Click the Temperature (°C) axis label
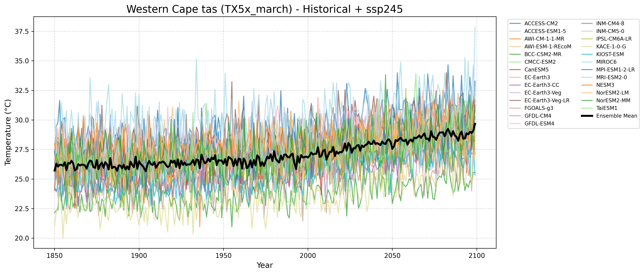The image size is (644, 274). (8, 132)
